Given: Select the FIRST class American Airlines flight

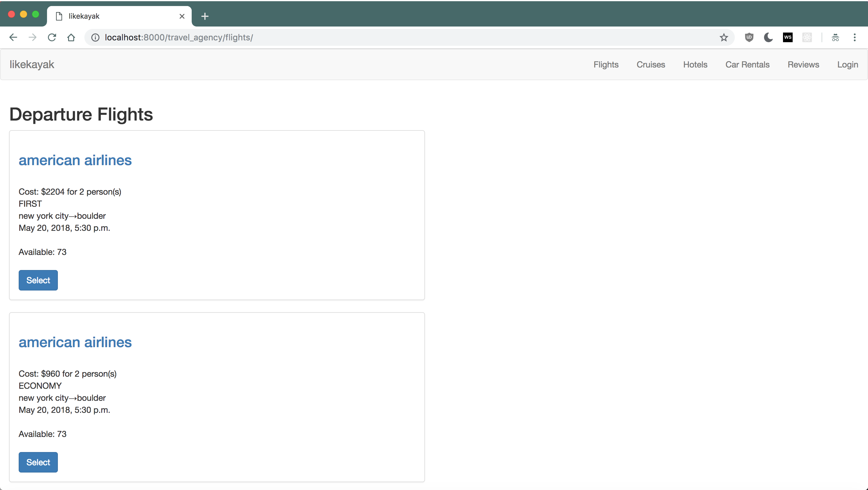Looking at the screenshot, I should click(38, 280).
